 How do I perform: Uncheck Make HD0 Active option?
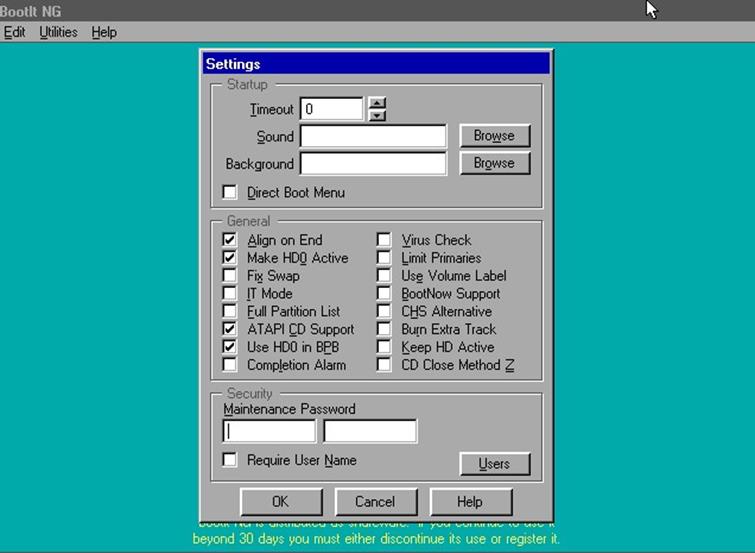tap(230, 257)
